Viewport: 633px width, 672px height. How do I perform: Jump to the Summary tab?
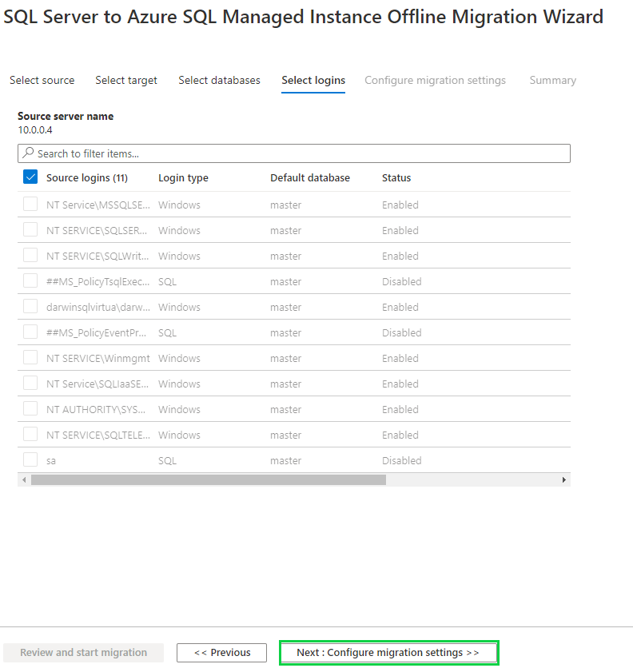click(x=552, y=80)
